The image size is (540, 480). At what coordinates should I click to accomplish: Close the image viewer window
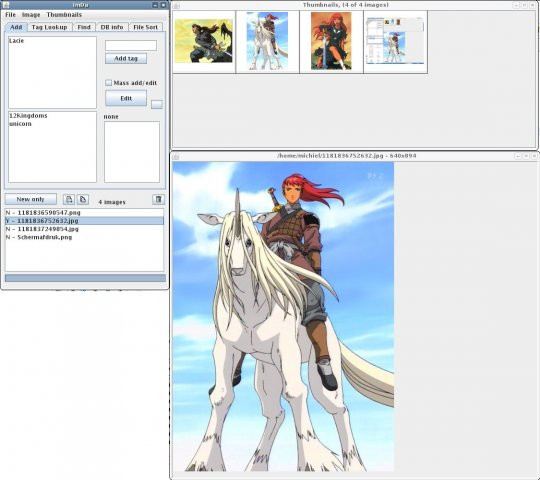coord(535,156)
